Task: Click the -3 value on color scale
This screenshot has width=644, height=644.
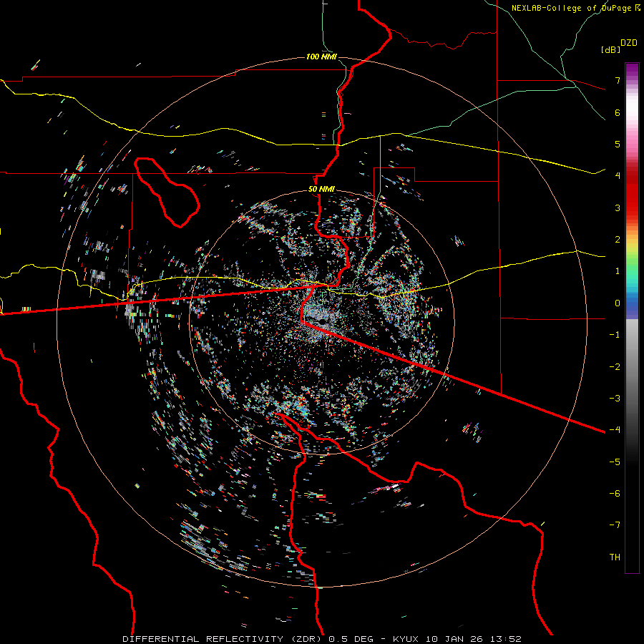Action: coord(615,398)
